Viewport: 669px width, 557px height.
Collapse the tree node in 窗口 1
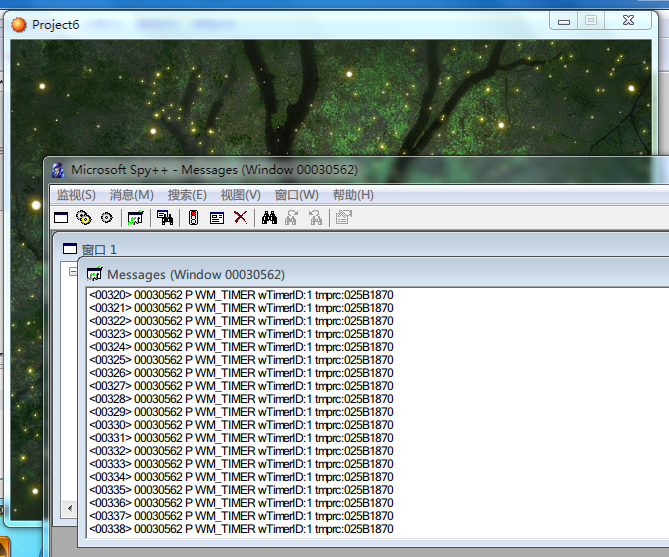(x=73, y=271)
